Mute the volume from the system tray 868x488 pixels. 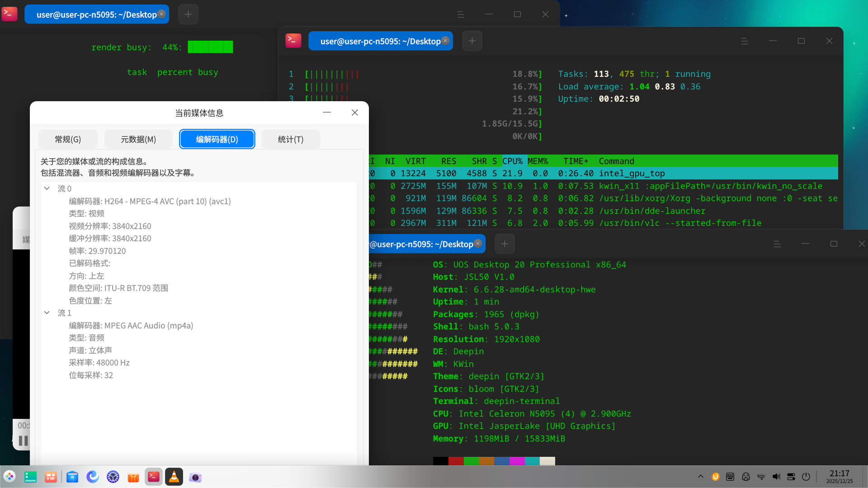coord(776,476)
